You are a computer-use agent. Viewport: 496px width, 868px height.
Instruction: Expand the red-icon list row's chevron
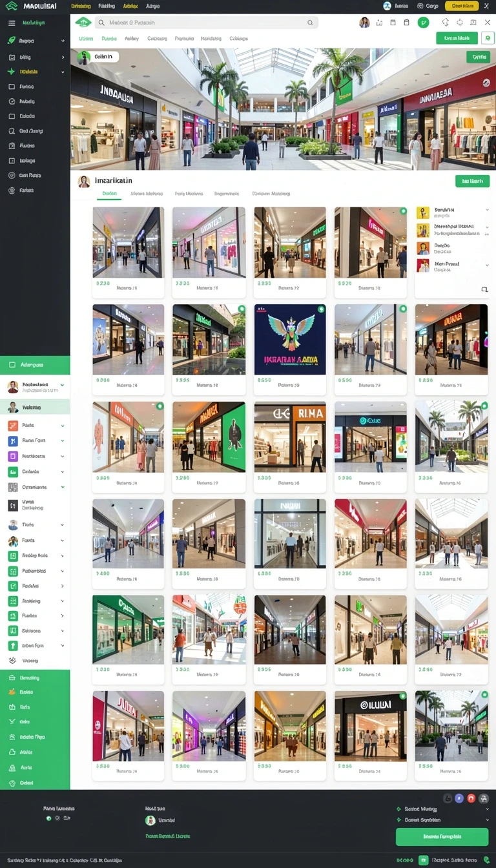point(487,264)
